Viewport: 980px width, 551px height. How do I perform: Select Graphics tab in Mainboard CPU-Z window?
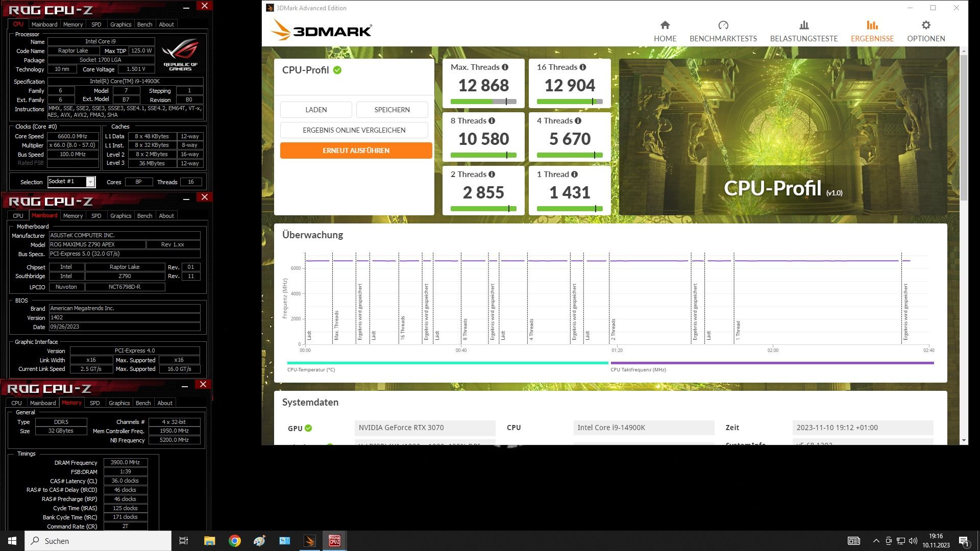click(120, 216)
